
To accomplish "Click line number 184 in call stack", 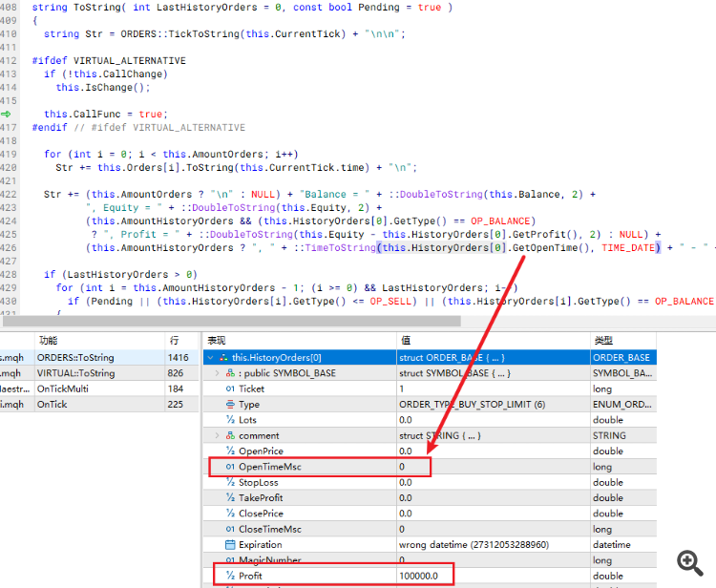I will point(176,388).
